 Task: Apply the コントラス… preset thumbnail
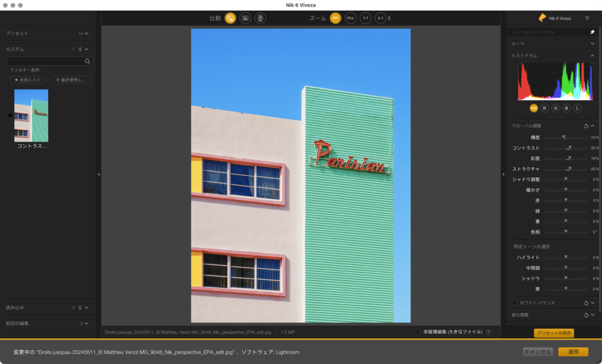(x=31, y=116)
